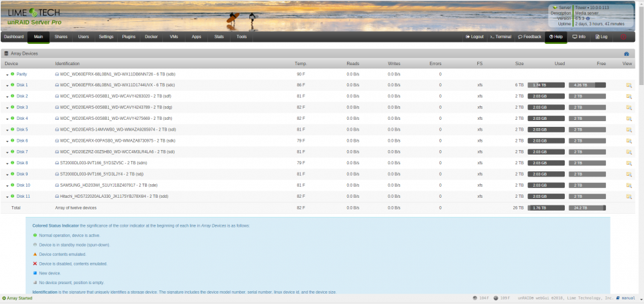Open Disk 7 view icon
The height and width of the screenshot is (304, 644).
[x=629, y=152]
